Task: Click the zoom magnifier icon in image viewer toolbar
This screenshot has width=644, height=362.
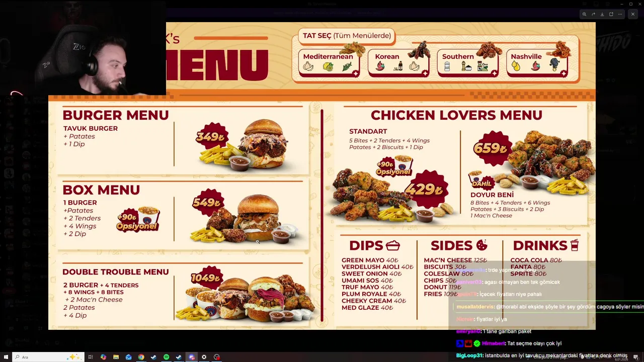Action: coord(584,14)
